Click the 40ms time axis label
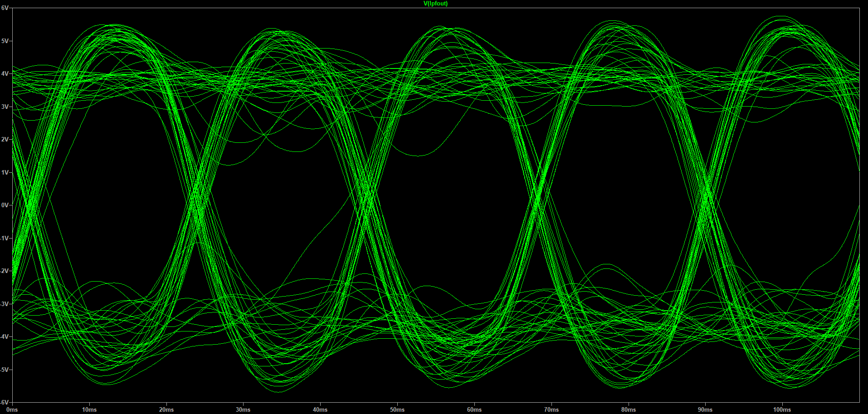Screen dimensions: 868x414 coord(320,409)
